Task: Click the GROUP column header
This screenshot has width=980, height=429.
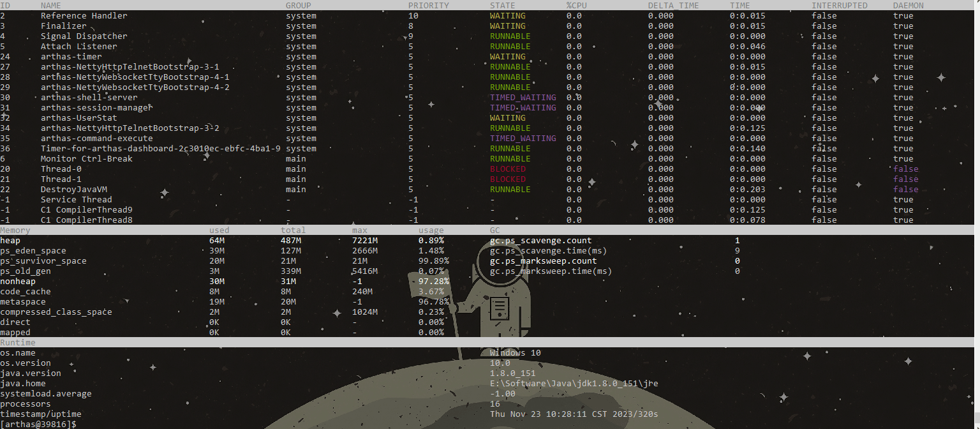Action: pyautogui.click(x=299, y=6)
